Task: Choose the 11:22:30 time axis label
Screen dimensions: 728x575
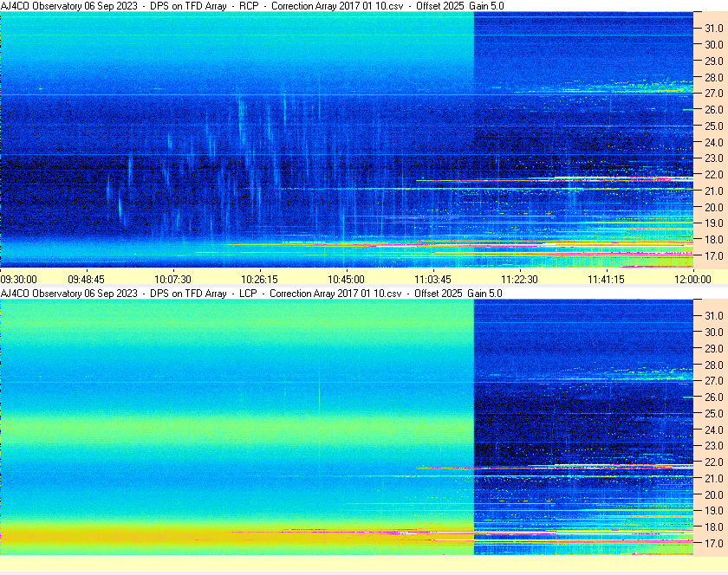Action: [x=519, y=280]
